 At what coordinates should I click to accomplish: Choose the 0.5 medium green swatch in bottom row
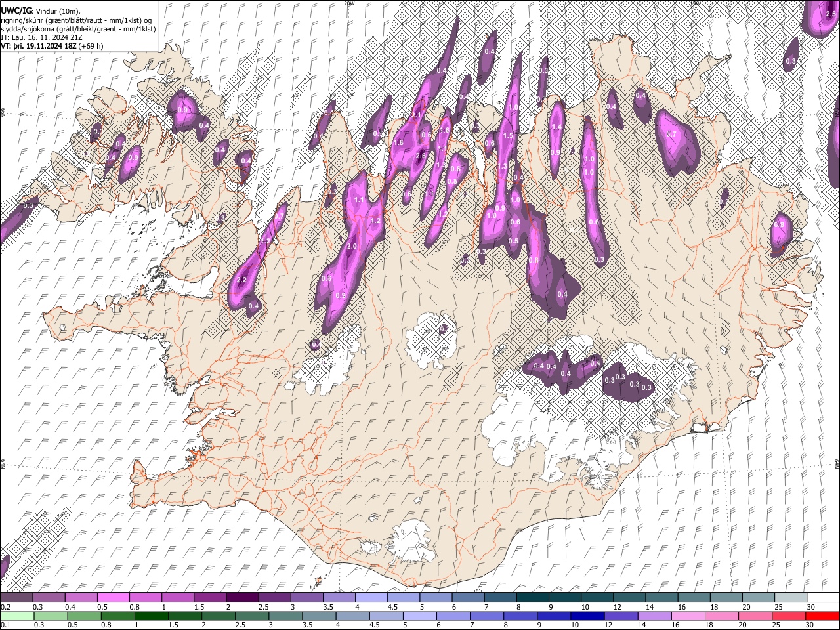pyautogui.click(x=84, y=616)
